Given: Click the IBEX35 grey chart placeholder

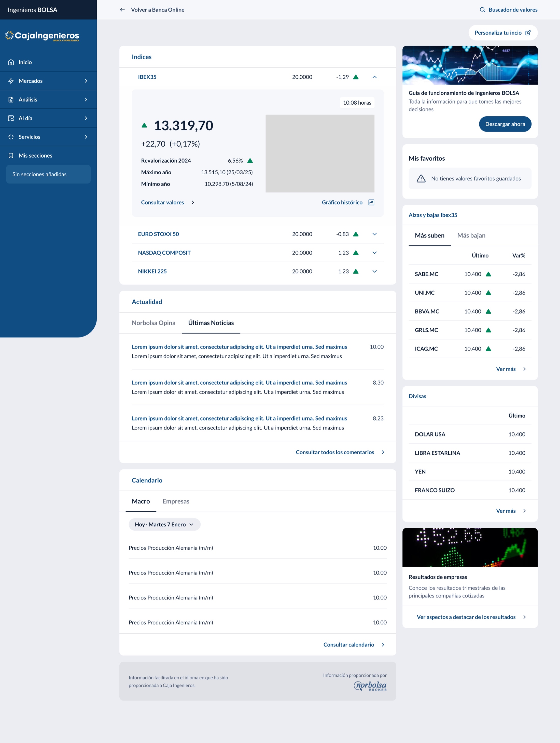Looking at the screenshot, I should coord(320,153).
